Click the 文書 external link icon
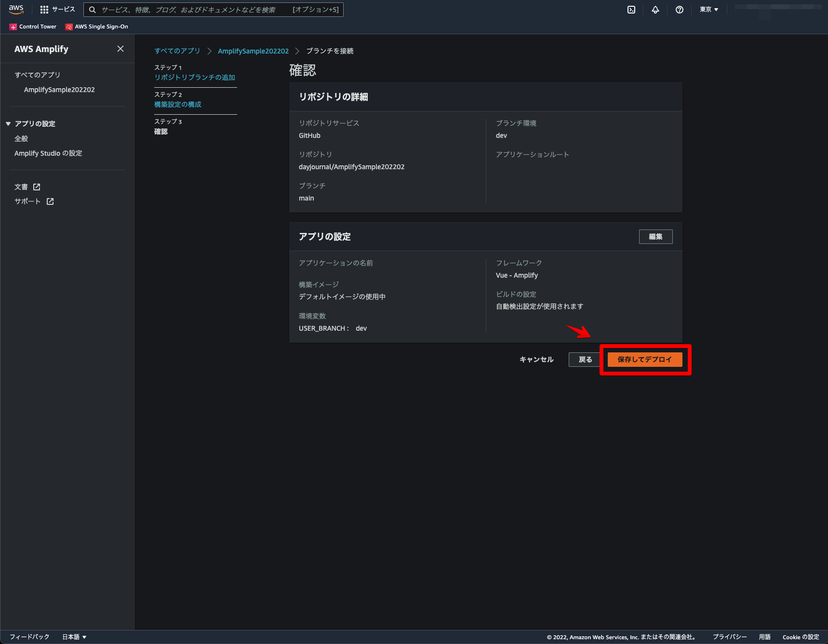This screenshot has width=828, height=644. (37, 187)
